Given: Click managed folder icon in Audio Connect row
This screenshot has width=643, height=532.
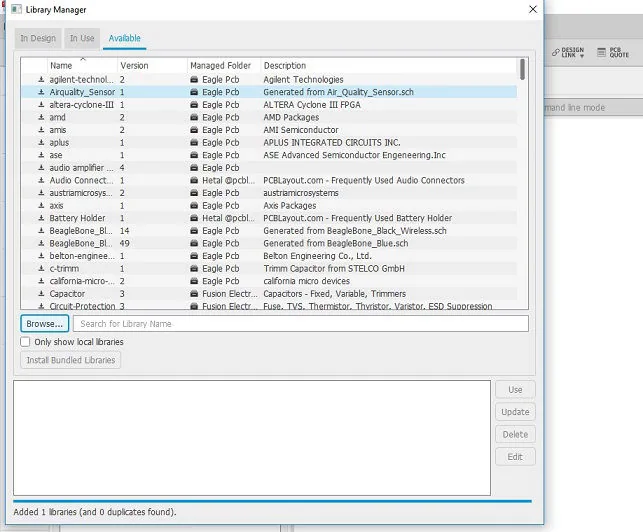Looking at the screenshot, I should 194,180.
